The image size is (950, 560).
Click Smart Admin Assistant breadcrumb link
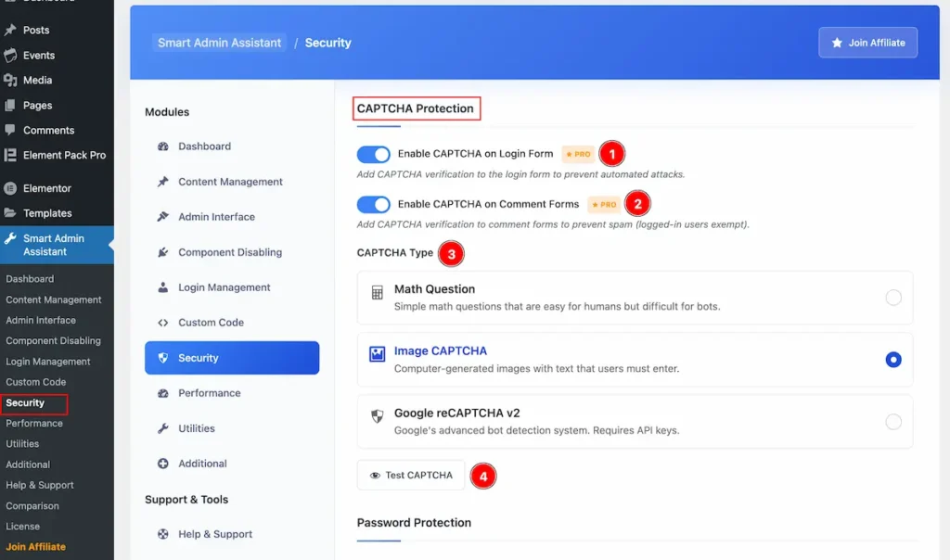click(219, 43)
